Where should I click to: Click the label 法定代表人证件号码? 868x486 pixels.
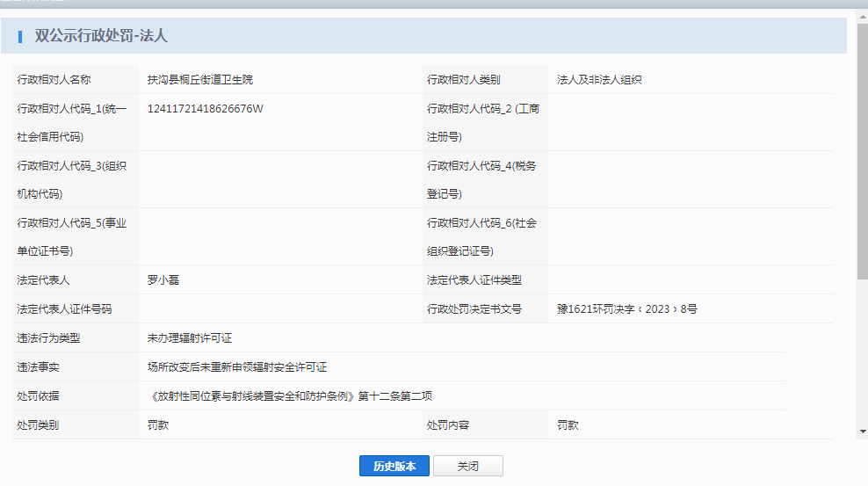(x=64, y=308)
